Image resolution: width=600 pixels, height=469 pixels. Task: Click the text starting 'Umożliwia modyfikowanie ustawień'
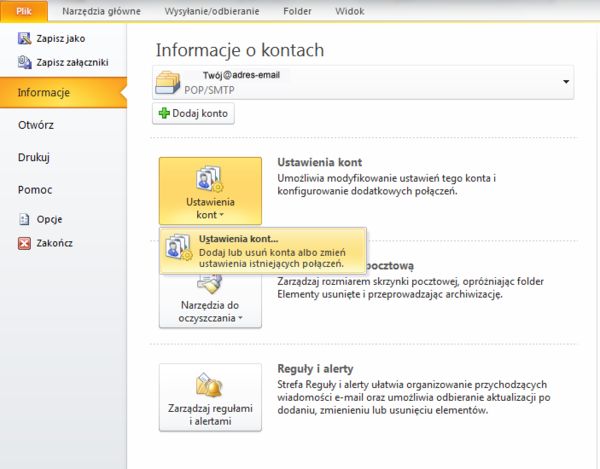pos(386,184)
